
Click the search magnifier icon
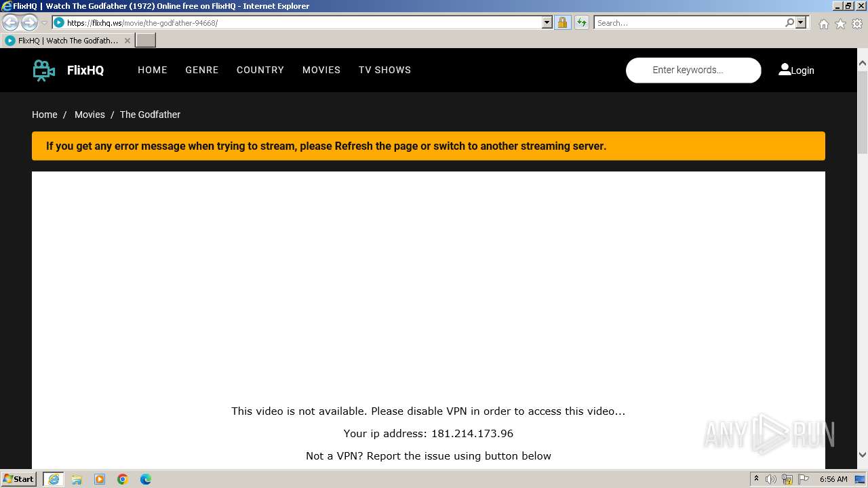click(789, 22)
